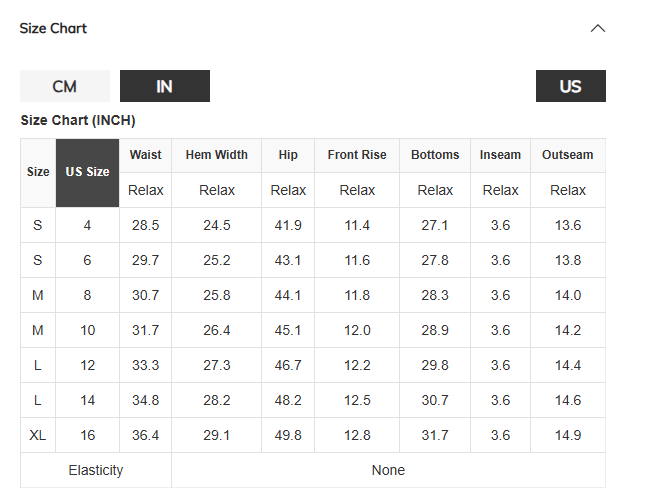Screen dimensions: 661x498
Task: Click the US Size column header
Action: 87,172
